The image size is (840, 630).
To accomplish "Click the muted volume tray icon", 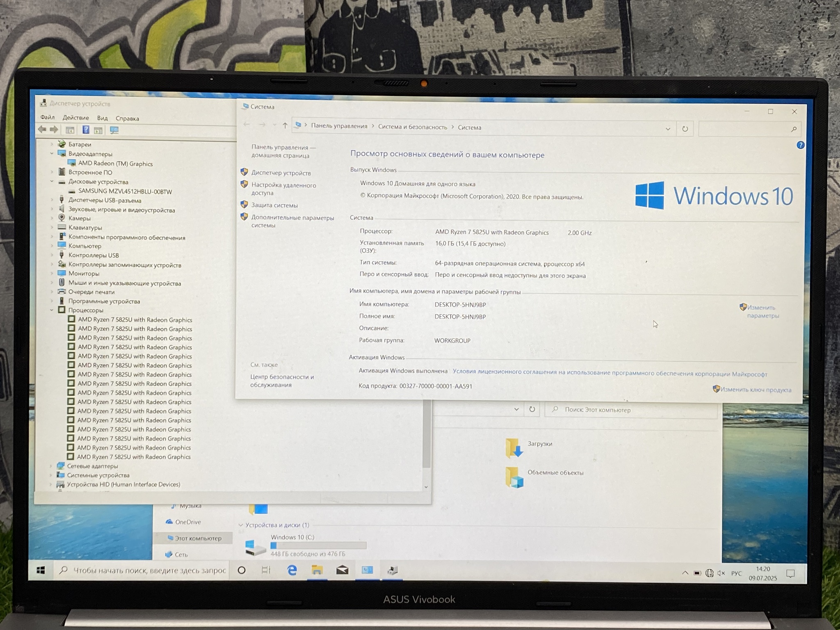I will (x=721, y=573).
